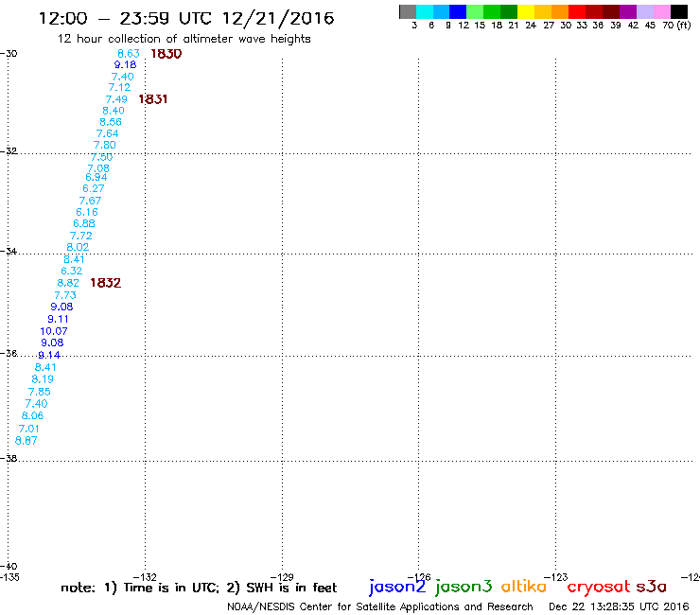Select the 9.18 wave height value
Image resolution: width=700 pixels, height=615 pixels.
(126, 64)
